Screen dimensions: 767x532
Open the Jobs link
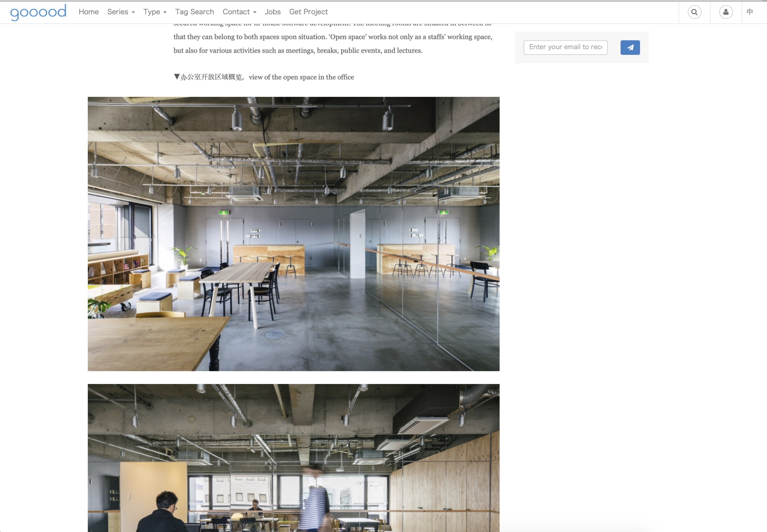coord(272,12)
